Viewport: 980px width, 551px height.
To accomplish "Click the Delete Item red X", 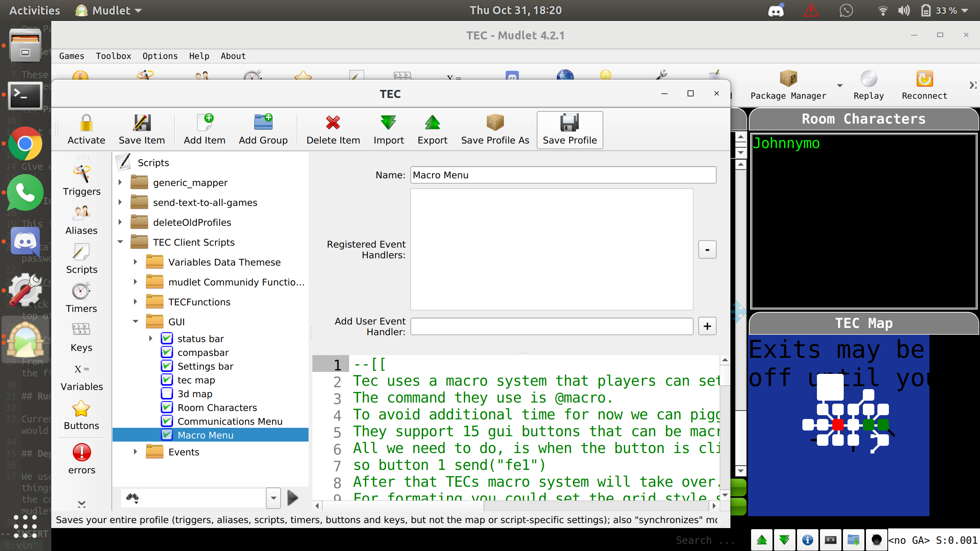I will click(x=333, y=123).
